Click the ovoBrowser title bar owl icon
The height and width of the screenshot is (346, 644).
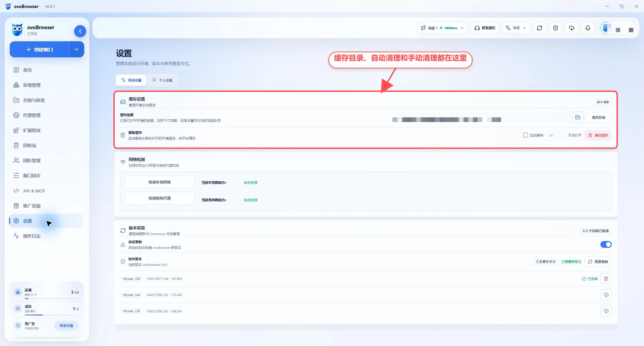coord(8,6)
